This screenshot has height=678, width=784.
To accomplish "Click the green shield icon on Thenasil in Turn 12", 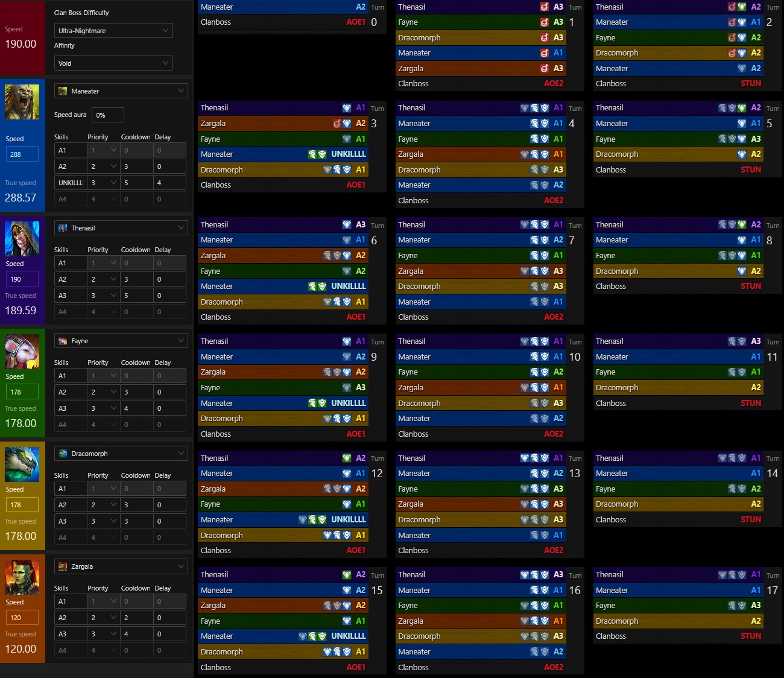I will coord(347,458).
